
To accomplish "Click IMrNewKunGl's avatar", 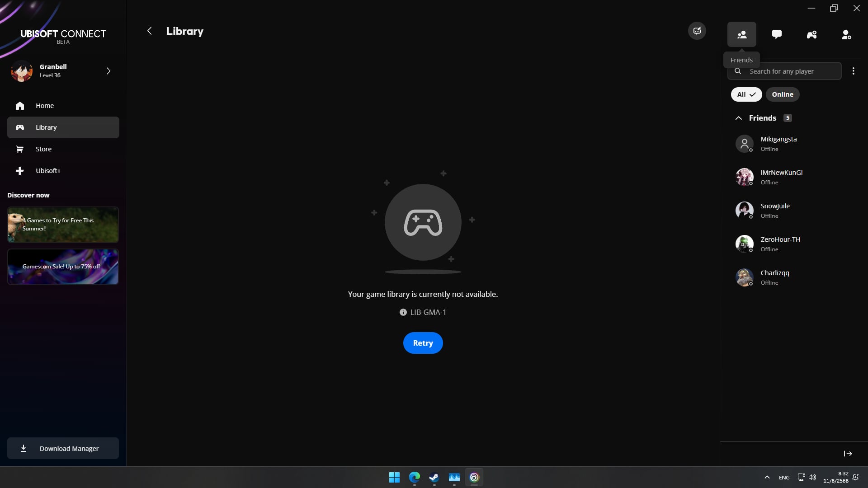I will click(x=744, y=177).
